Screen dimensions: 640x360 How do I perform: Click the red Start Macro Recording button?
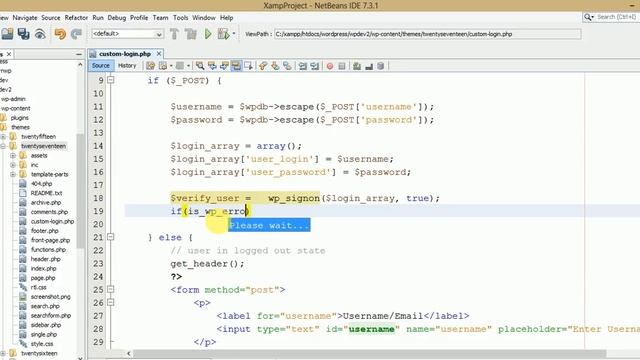click(x=330, y=66)
